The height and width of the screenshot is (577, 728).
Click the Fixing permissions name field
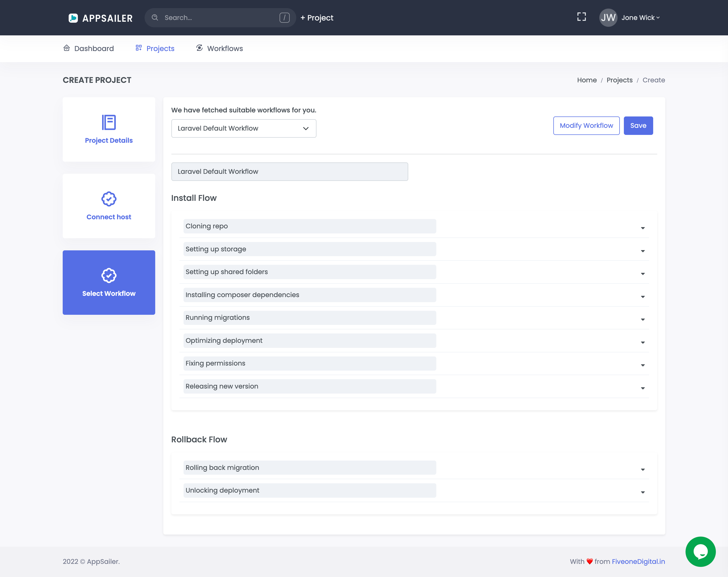tap(310, 364)
